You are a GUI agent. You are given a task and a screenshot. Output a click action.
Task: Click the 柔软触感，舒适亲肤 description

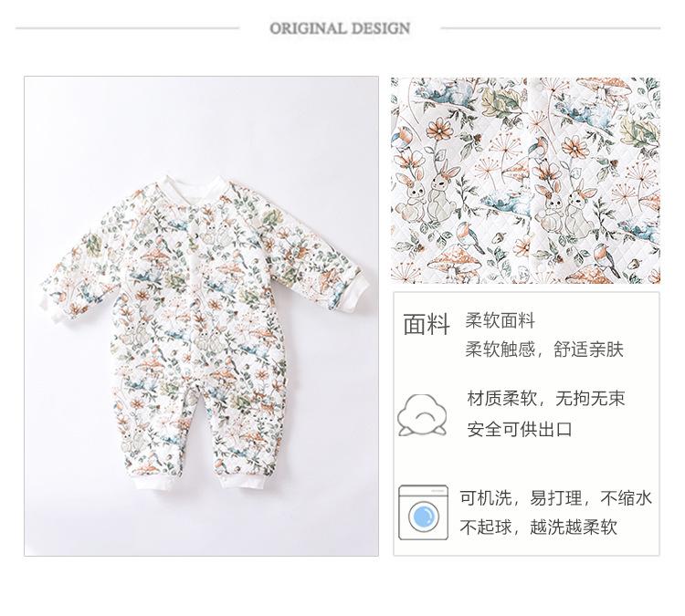pos(544,350)
